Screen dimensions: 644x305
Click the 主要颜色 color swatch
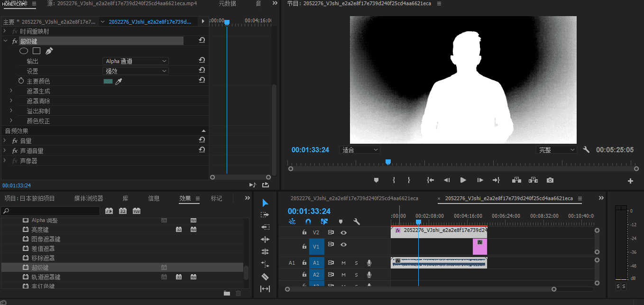(108, 82)
